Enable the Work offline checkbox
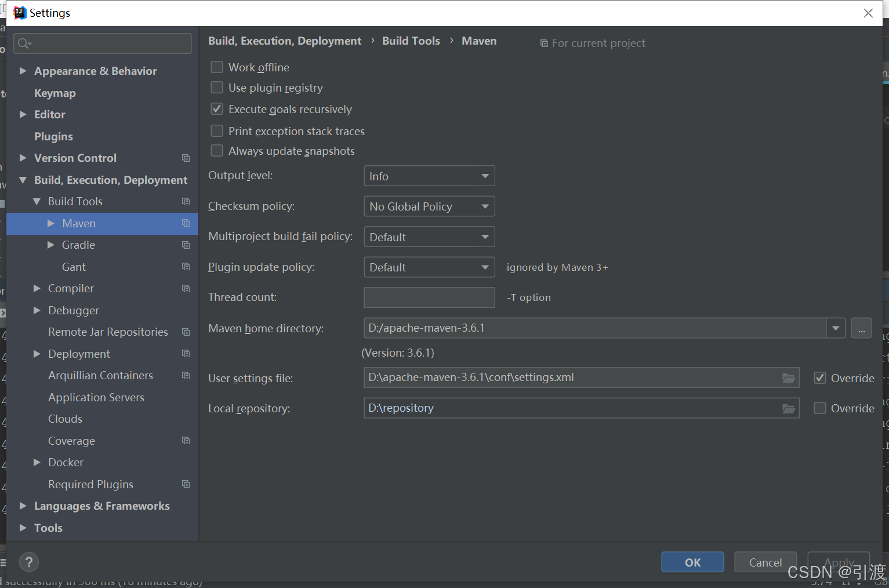The image size is (889, 588). coord(217,67)
